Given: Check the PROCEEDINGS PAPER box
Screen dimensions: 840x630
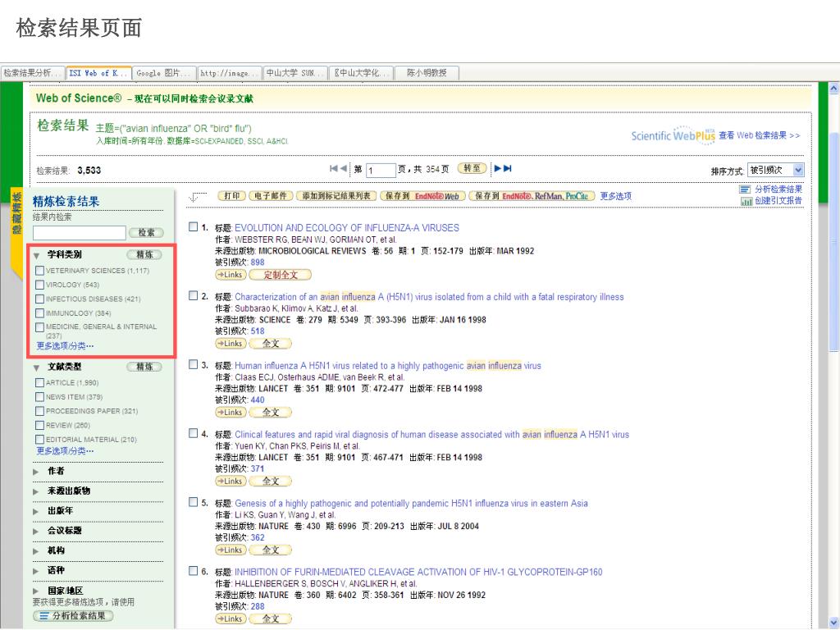Looking at the screenshot, I should (x=39, y=411).
